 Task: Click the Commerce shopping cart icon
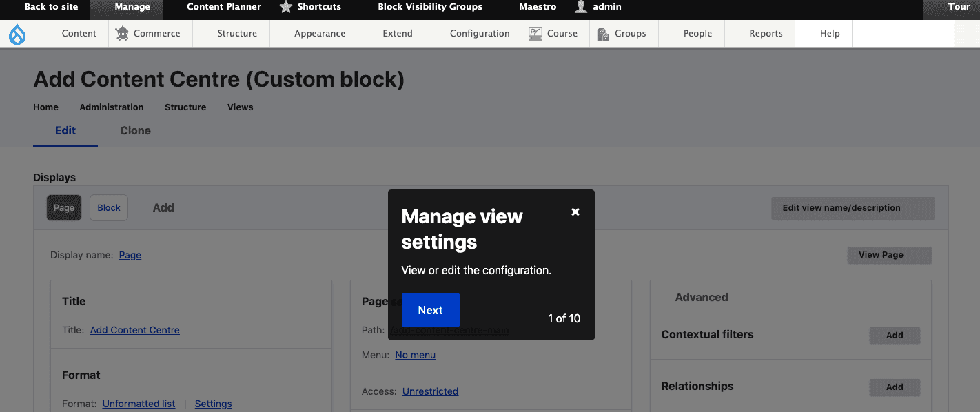[x=122, y=33]
